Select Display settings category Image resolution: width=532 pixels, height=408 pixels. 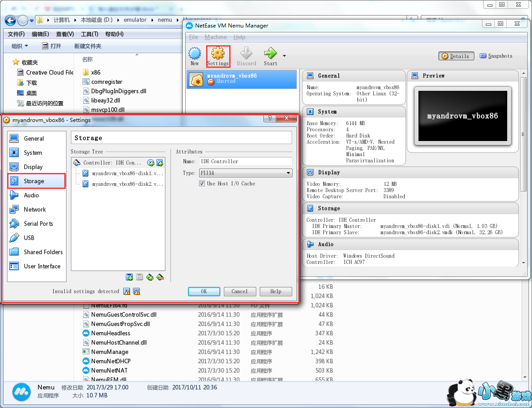point(37,167)
